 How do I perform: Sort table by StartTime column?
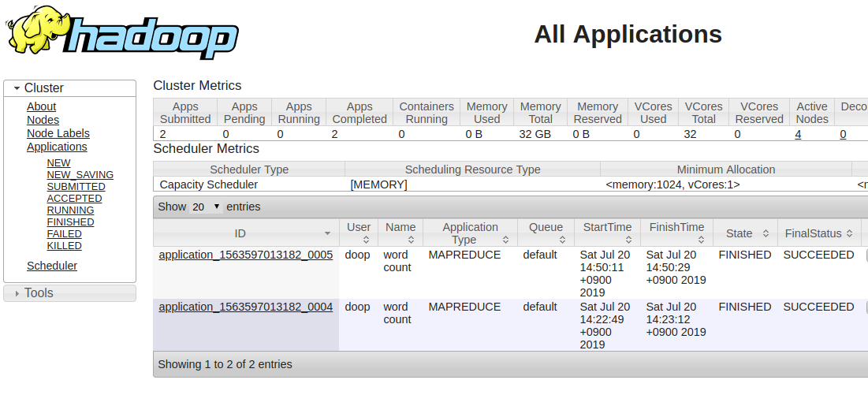607,233
